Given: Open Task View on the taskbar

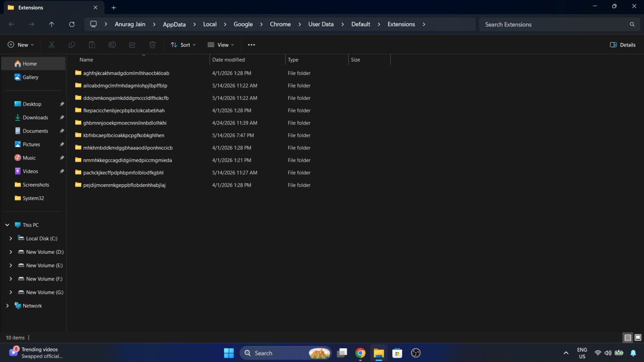Looking at the screenshot, I should point(342,353).
